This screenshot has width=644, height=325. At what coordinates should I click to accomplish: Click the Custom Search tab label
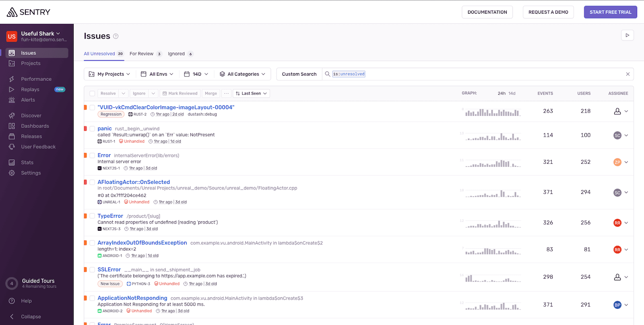coord(299,74)
